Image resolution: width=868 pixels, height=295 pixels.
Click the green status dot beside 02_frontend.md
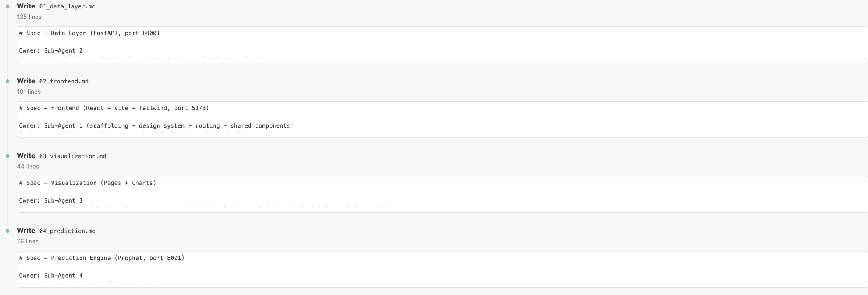[x=8, y=81]
